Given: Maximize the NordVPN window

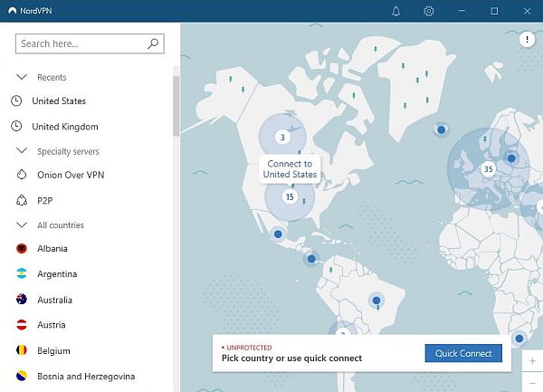Looking at the screenshot, I should (494, 11).
